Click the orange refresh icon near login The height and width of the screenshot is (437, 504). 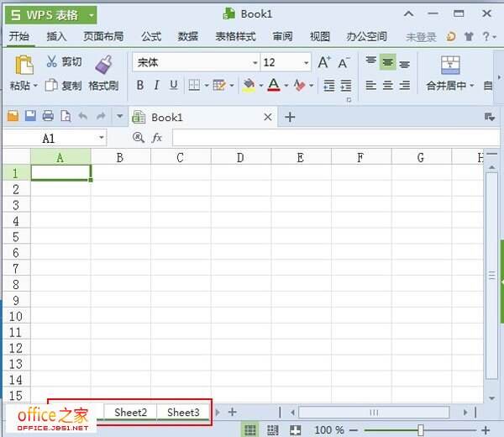pos(451,37)
